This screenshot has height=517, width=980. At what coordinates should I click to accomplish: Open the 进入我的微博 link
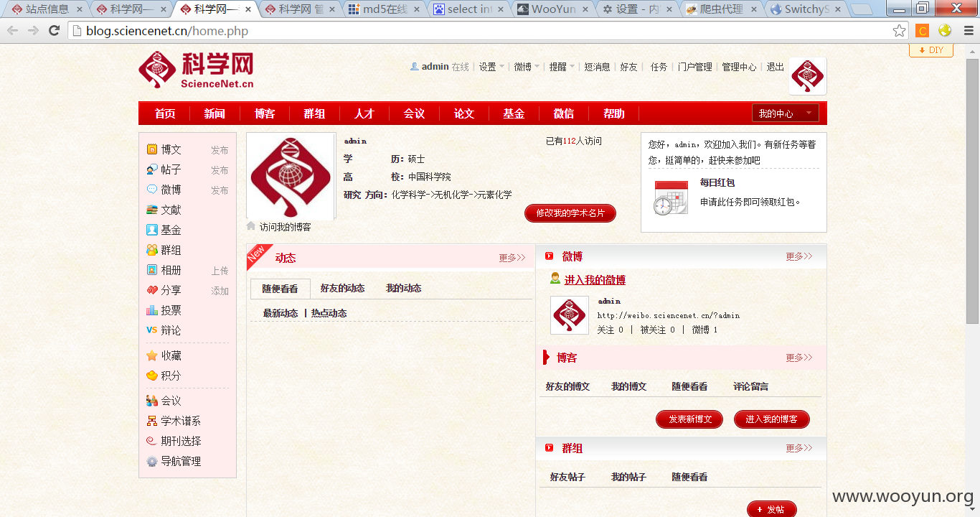(x=595, y=280)
